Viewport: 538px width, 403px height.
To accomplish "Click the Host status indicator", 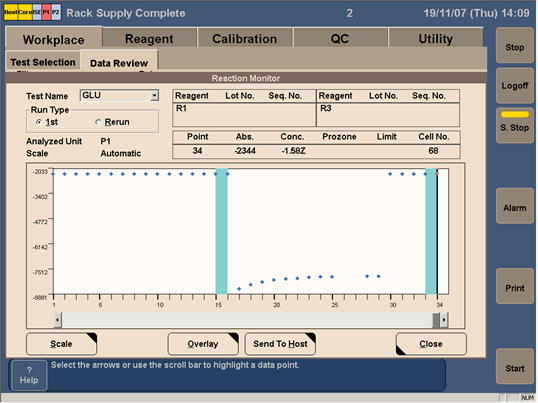I will [11, 12].
